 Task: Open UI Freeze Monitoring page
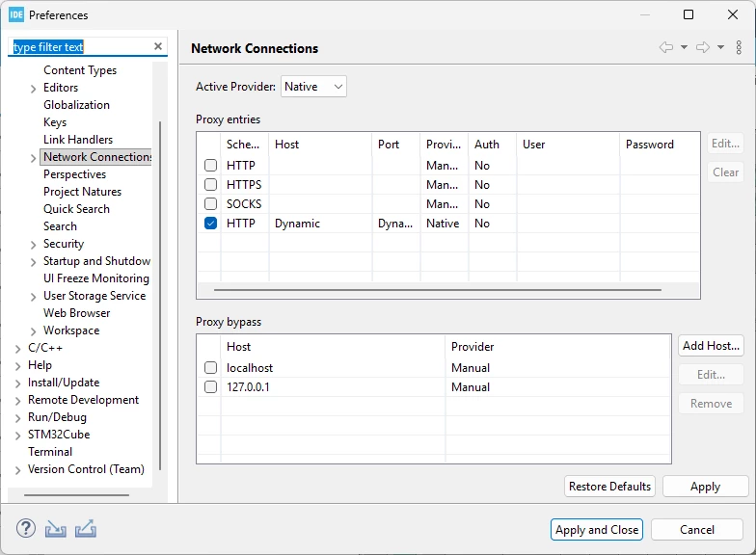96,278
